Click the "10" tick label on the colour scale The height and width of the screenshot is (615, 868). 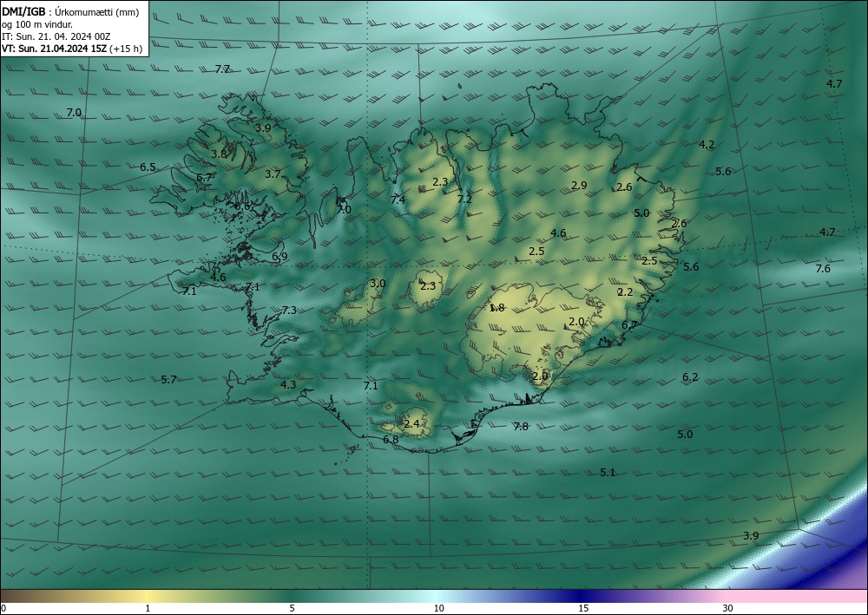[x=439, y=608]
